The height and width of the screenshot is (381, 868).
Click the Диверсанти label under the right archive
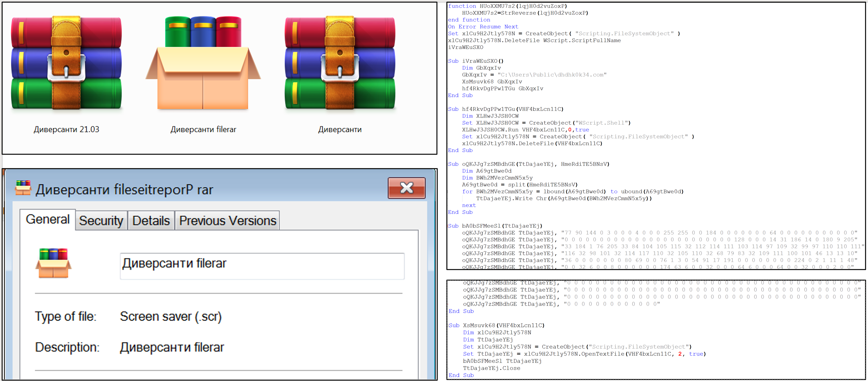[x=340, y=130]
